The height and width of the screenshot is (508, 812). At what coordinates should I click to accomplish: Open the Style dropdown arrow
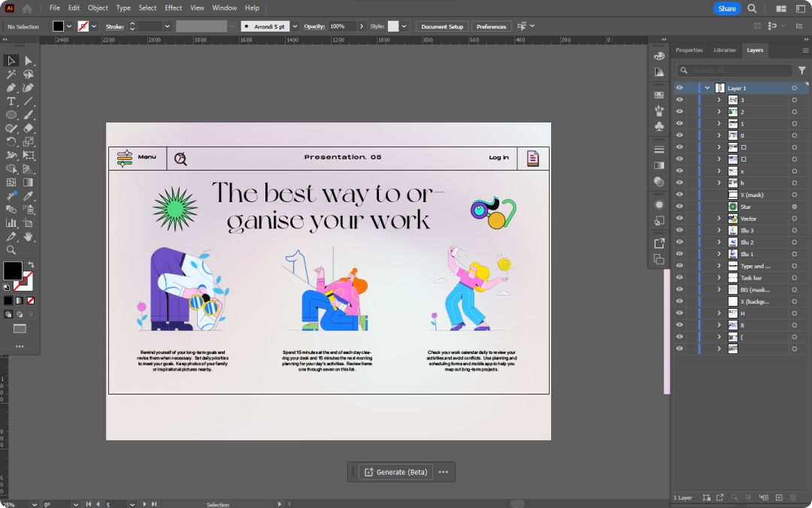point(404,26)
